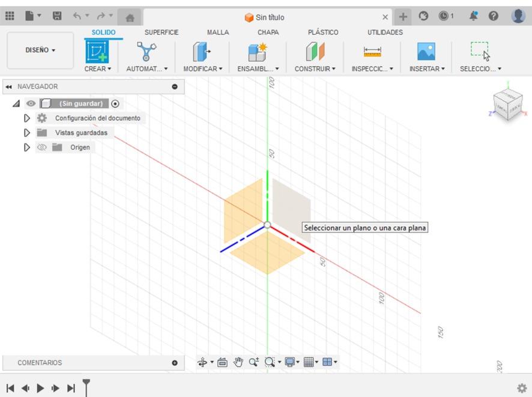Close the Sin título document tab
Image resolution: width=532 pixels, height=397 pixels.
pyautogui.click(x=385, y=17)
